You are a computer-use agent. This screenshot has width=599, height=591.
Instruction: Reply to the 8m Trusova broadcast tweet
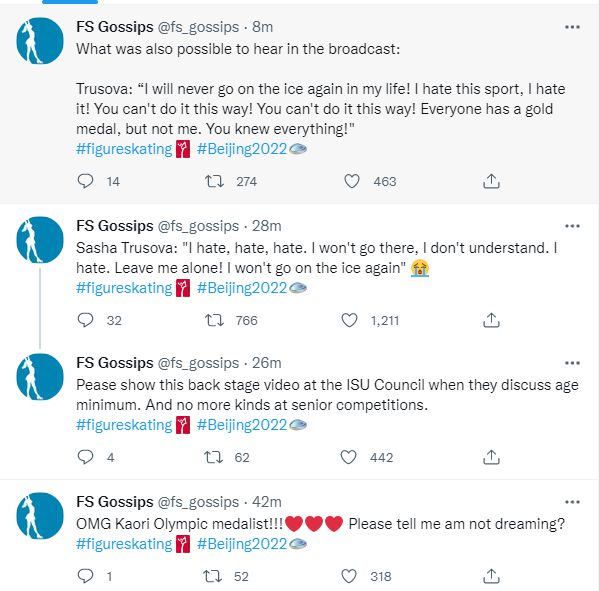[85, 181]
